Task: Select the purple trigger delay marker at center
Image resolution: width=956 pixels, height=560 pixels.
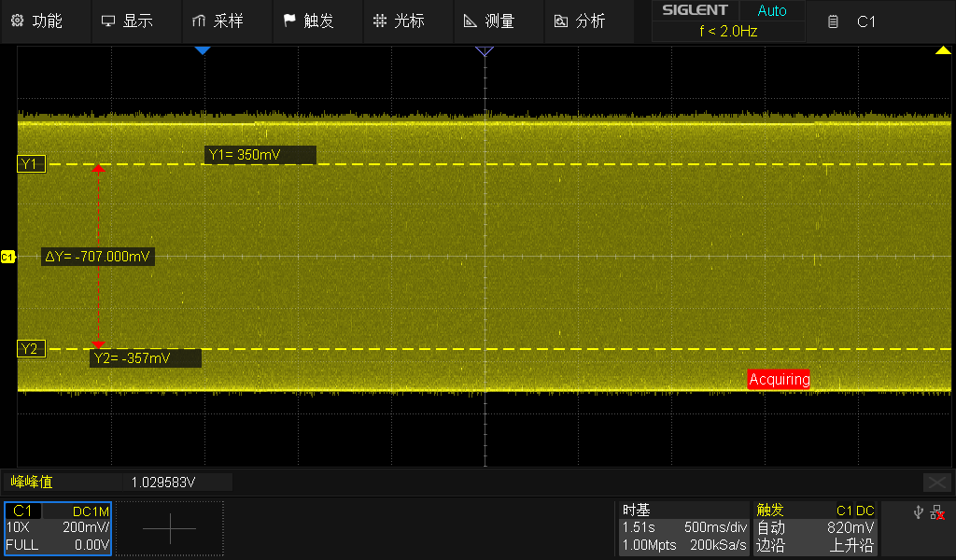Action: click(x=485, y=51)
